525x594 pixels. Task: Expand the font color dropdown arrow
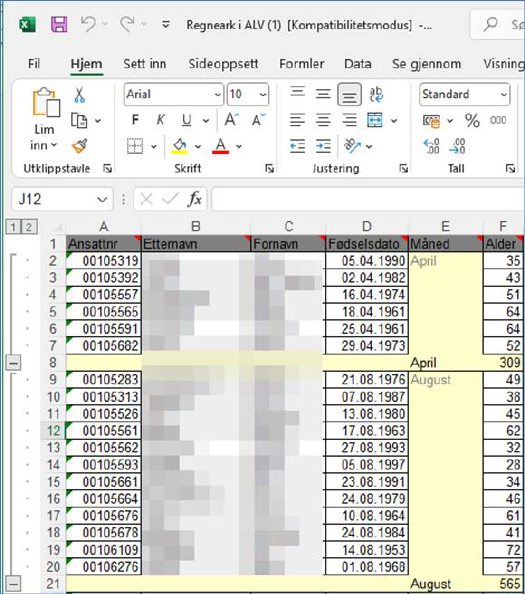point(239,146)
